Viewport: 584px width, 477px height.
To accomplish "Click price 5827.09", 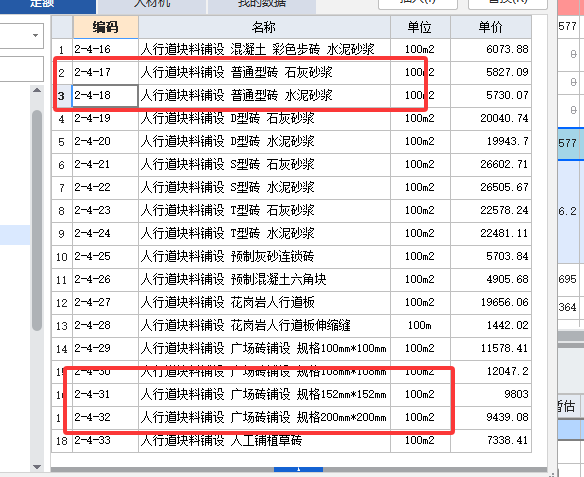I will (491, 72).
